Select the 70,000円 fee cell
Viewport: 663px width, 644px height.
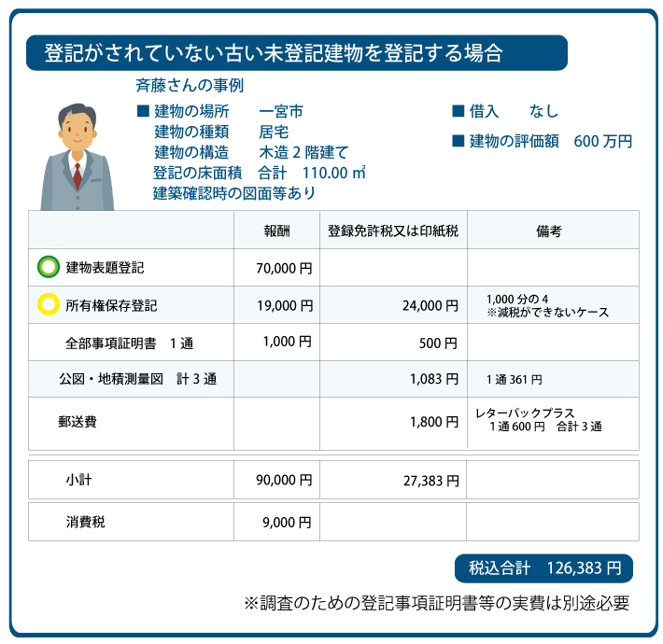[x=284, y=268]
